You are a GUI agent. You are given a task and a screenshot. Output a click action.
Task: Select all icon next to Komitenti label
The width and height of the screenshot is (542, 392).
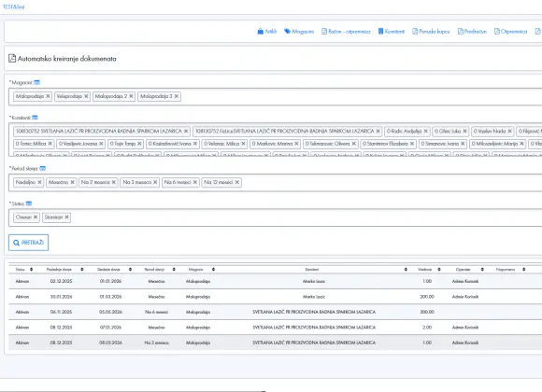pos(35,118)
